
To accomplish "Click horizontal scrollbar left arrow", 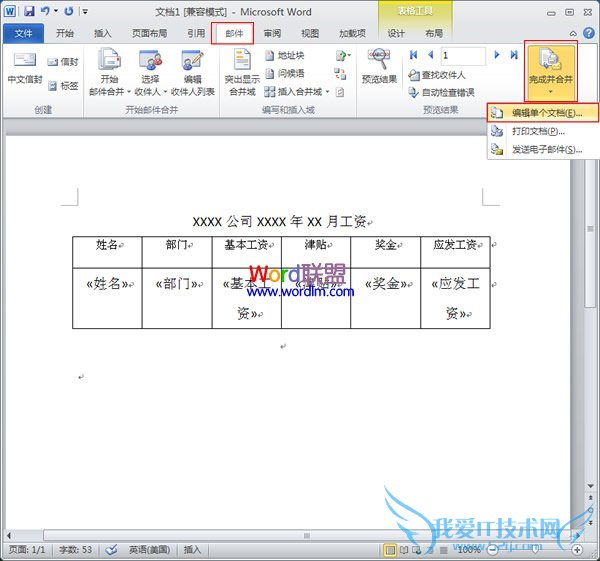I will point(9,535).
